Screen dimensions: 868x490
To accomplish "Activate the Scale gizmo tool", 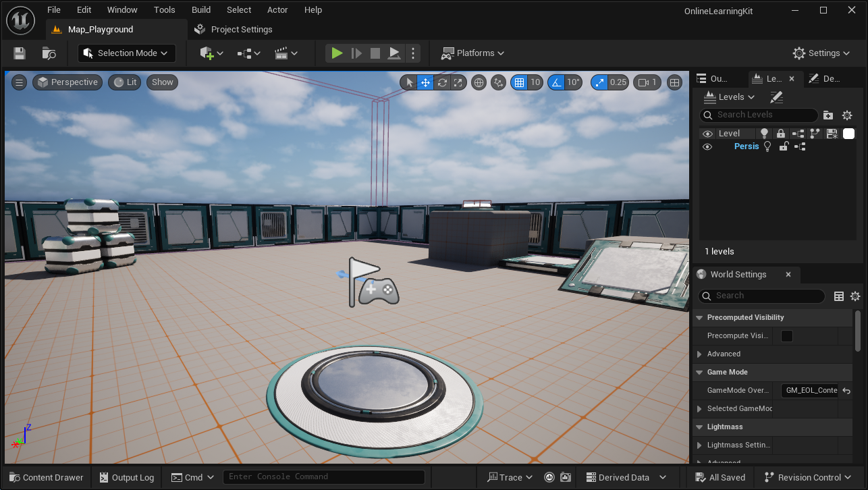I will coord(458,82).
